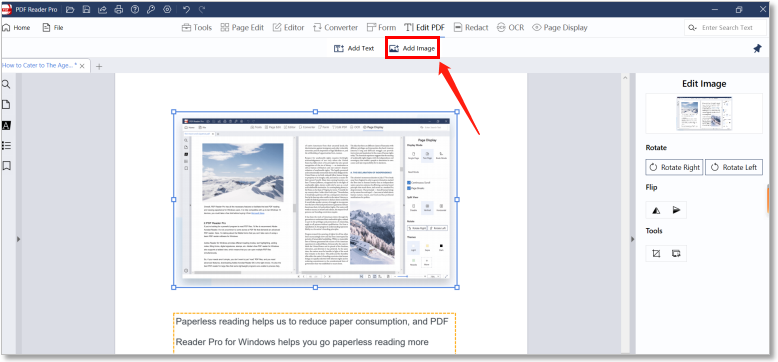Select the crop image tool

(x=656, y=253)
